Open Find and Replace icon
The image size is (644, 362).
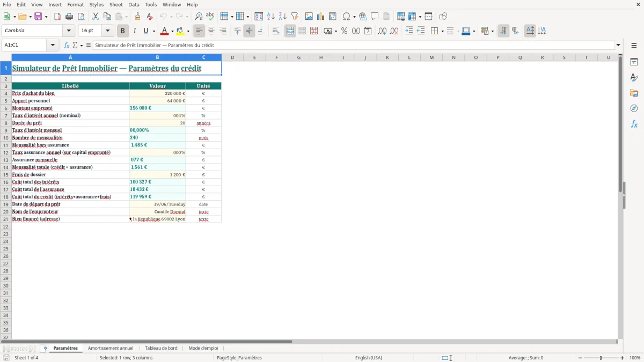(x=199, y=17)
